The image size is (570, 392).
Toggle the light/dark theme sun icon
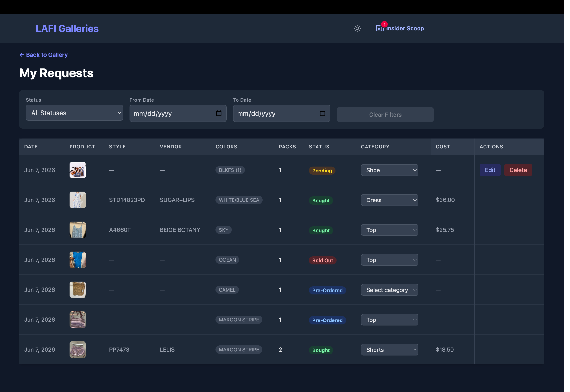coord(357,28)
